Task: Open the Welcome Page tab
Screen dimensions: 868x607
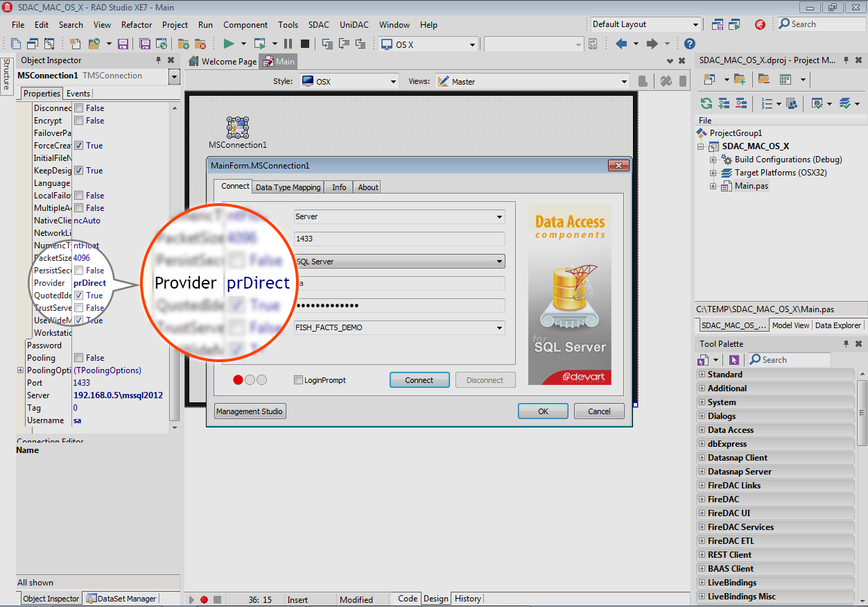Action: [223, 62]
